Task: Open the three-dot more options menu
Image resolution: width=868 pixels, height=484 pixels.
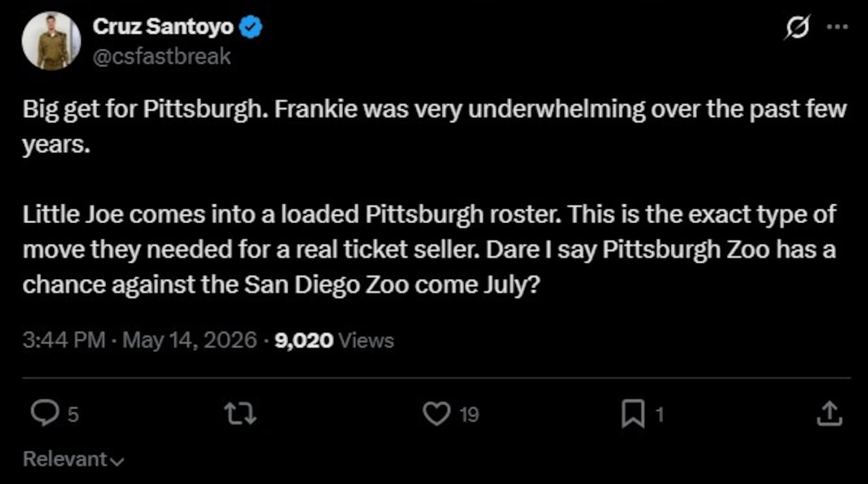Action: 837,27
